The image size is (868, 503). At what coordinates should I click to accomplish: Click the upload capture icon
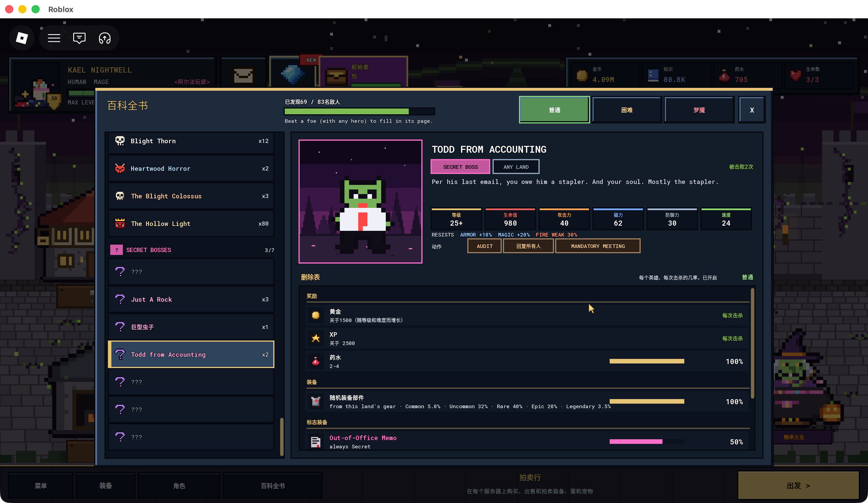coord(105,38)
